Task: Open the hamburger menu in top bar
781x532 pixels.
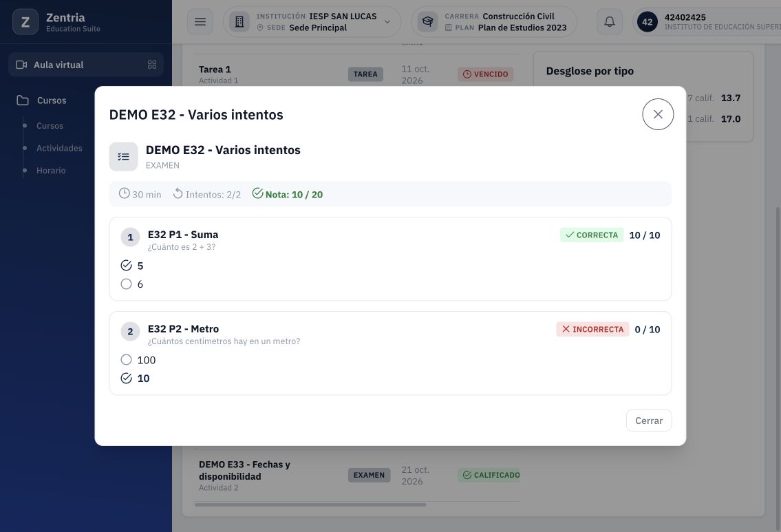Action: point(200,22)
